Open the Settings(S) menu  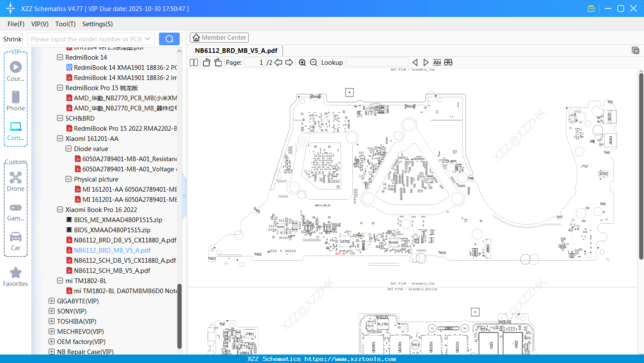[98, 24]
